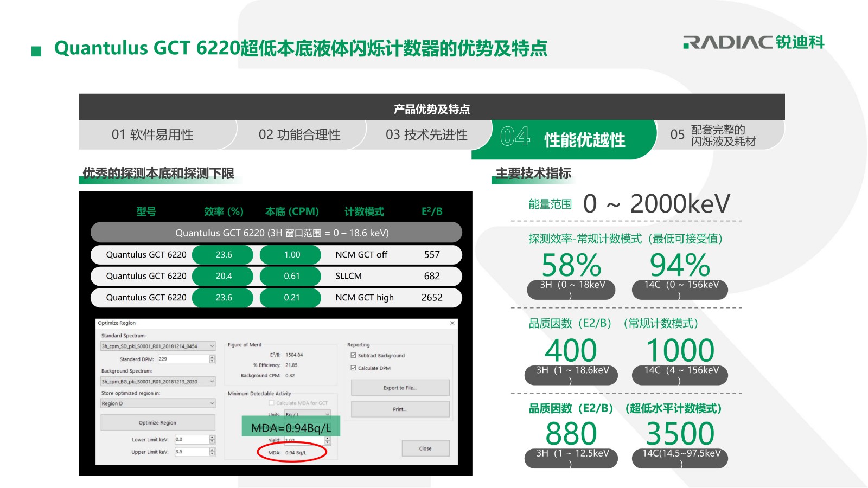Image resolution: width=868 pixels, height=488 pixels.
Task: Click the NCM GCT off count mode cell
Action: click(x=361, y=255)
